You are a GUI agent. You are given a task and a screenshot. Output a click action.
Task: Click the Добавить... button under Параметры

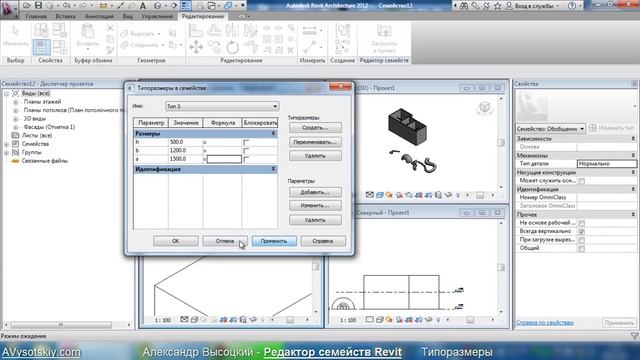pos(315,192)
